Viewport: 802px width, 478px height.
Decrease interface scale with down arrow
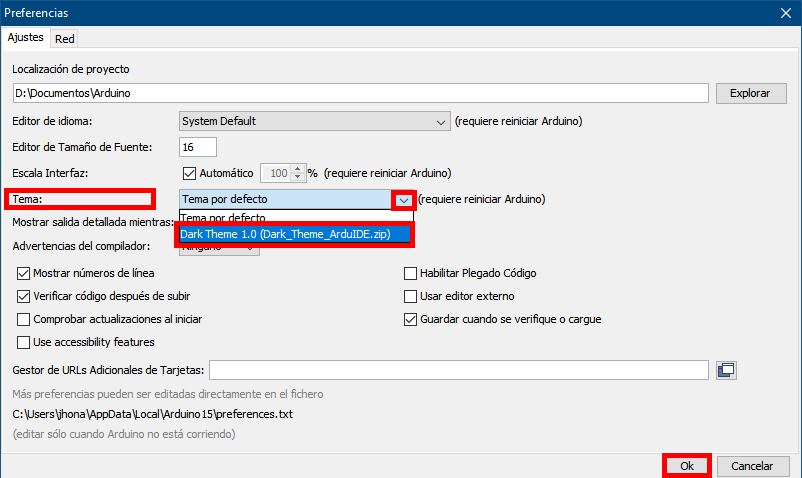(298, 177)
